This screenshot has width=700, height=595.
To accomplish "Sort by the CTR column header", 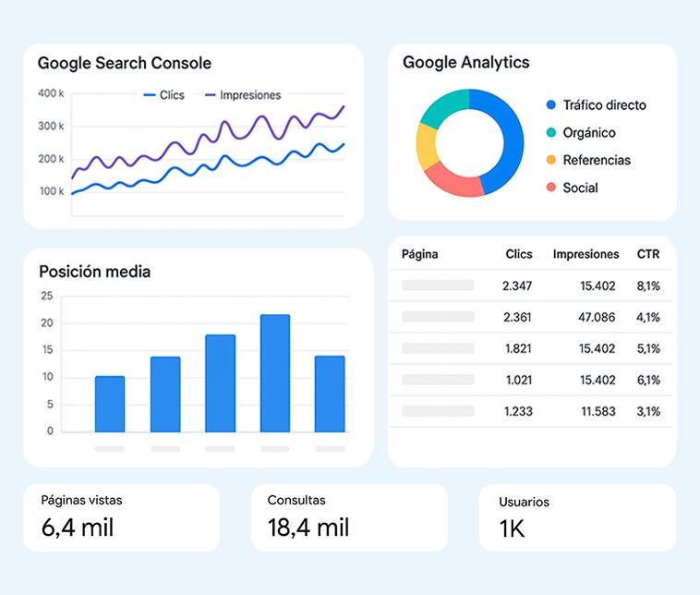I will pos(648,254).
